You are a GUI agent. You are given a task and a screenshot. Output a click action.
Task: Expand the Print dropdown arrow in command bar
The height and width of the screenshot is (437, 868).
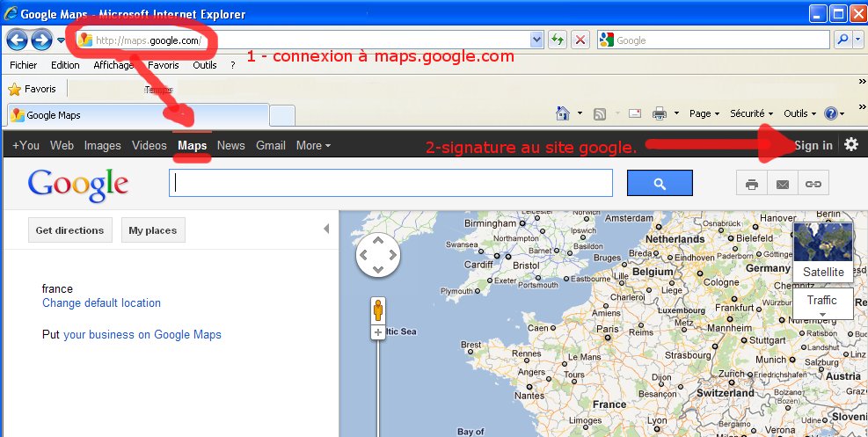(x=676, y=113)
